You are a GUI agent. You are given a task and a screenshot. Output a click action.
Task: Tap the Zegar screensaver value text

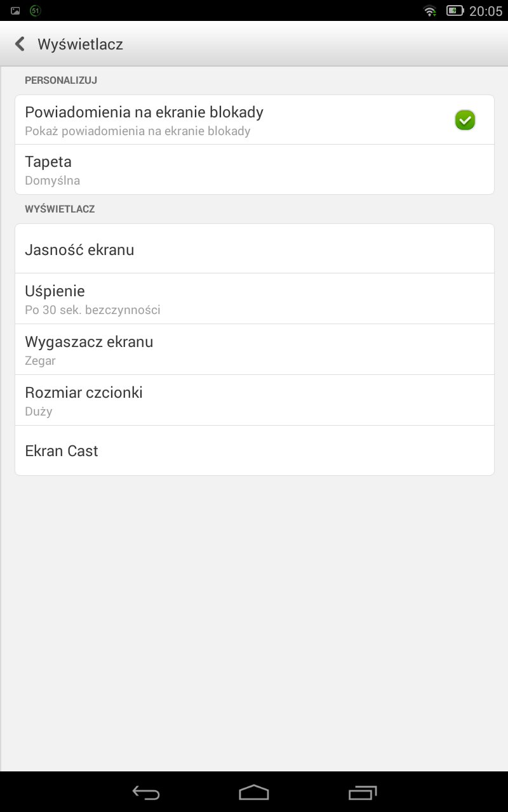click(40, 360)
